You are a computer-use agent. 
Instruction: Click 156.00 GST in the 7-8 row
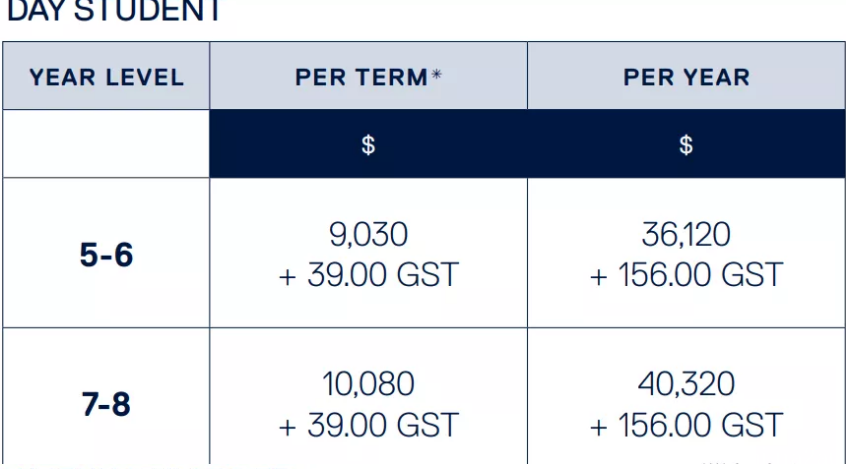[x=700, y=425]
